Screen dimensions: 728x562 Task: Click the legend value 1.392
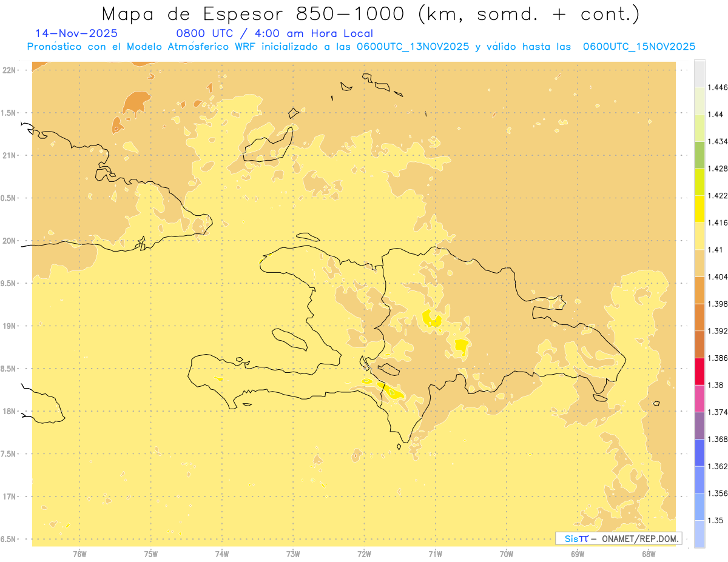[x=718, y=331]
